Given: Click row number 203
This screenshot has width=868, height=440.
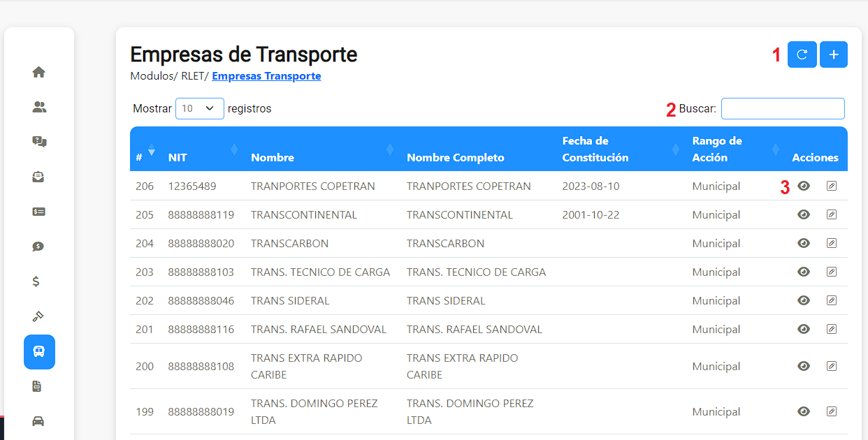Looking at the screenshot, I should click(x=145, y=272).
